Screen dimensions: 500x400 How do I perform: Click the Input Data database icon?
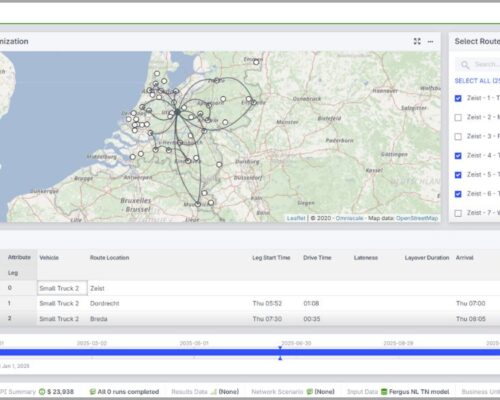(384, 392)
